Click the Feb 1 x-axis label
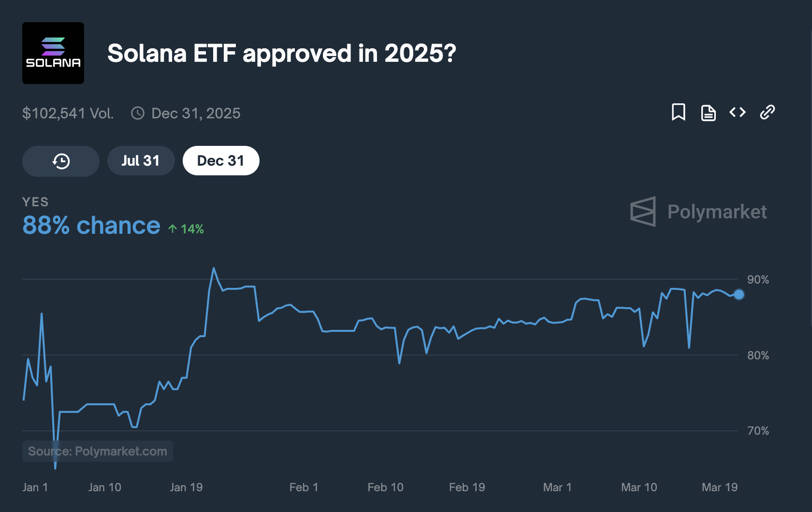The width and height of the screenshot is (812, 512). pyautogui.click(x=304, y=487)
